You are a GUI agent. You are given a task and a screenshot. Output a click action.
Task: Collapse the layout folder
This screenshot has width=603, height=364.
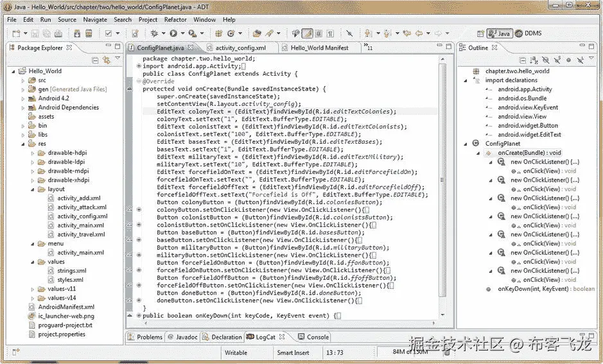[33, 189]
